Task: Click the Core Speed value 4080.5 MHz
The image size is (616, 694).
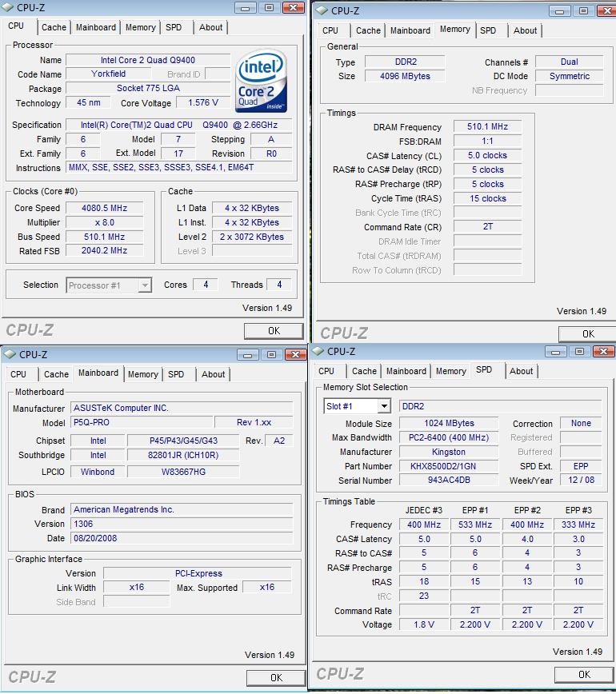Action: (105, 208)
